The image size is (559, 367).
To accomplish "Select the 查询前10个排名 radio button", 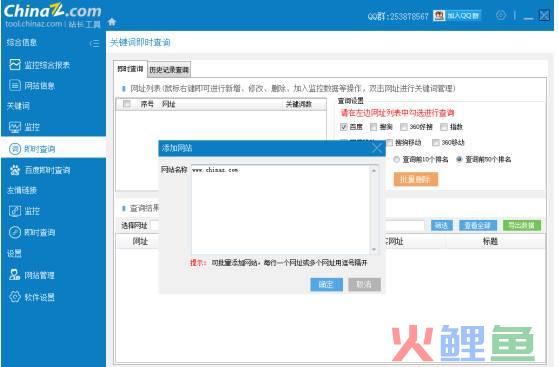I will point(396,159).
